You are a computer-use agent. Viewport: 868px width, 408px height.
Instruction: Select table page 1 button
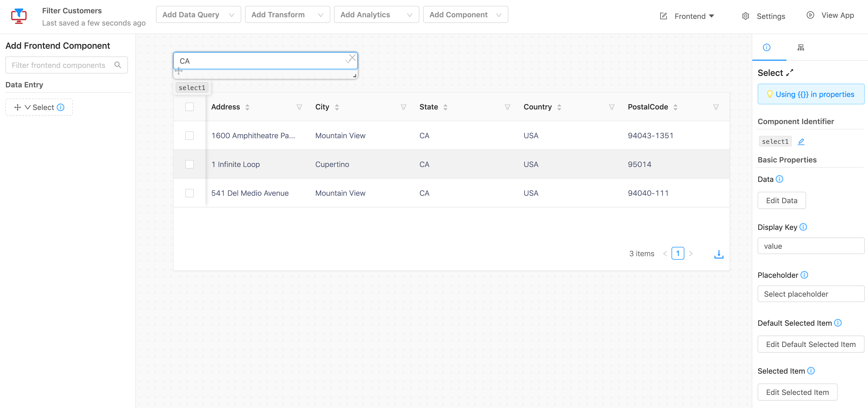click(x=678, y=253)
